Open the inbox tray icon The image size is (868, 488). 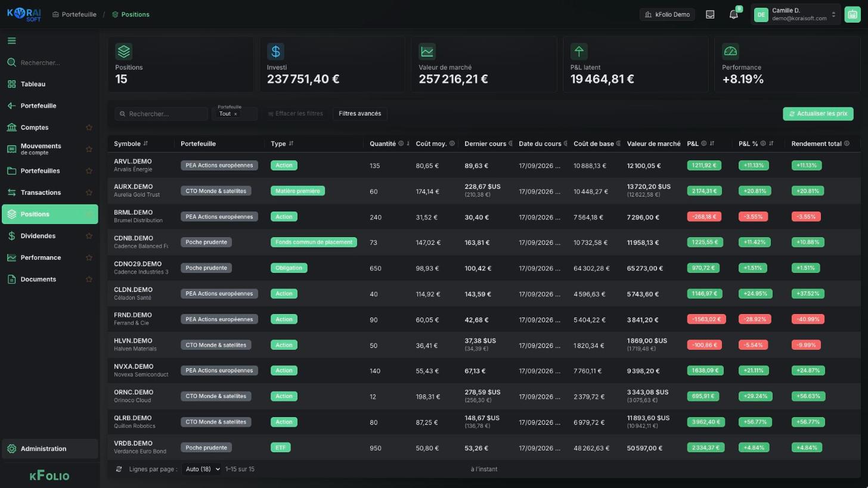pyautogui.click(x=710, y=14)
